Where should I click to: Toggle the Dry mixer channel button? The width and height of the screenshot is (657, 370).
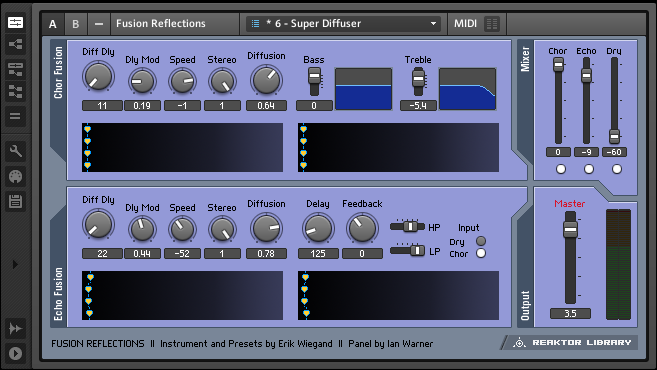click(617, 169)
